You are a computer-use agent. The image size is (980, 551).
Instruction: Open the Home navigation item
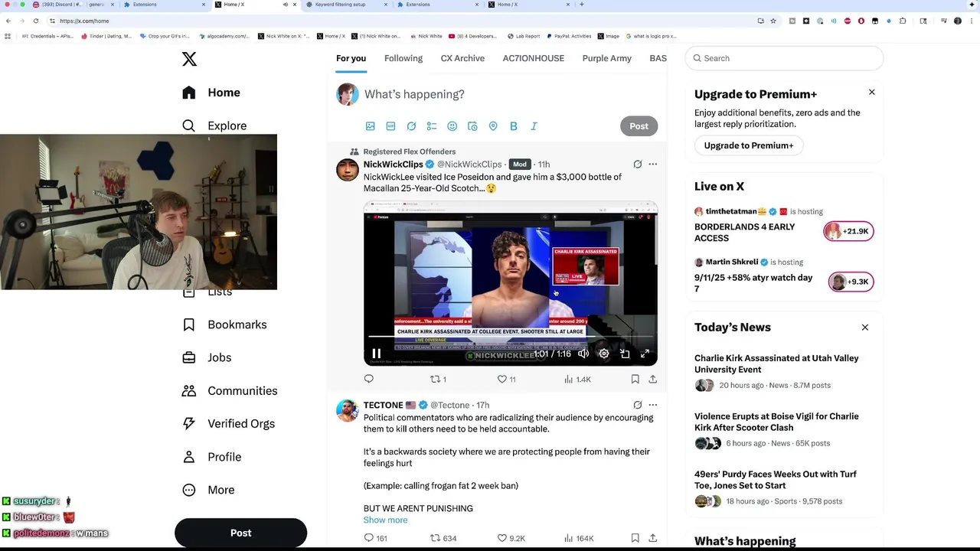211,93
